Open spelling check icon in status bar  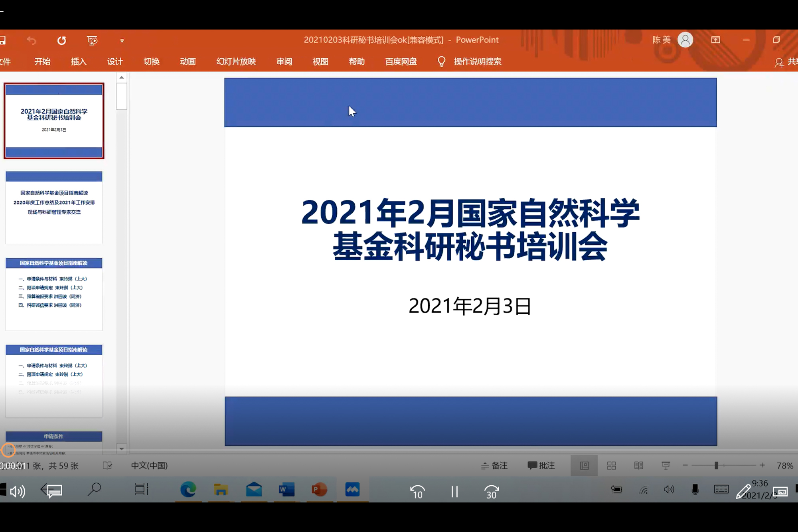tap(107, 465)
